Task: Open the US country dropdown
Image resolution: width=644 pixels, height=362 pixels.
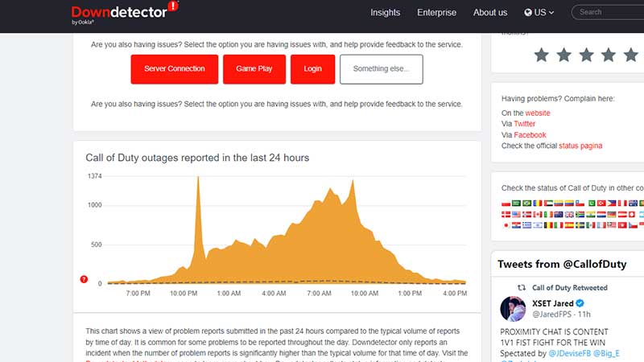Action: tap(539, 12)
